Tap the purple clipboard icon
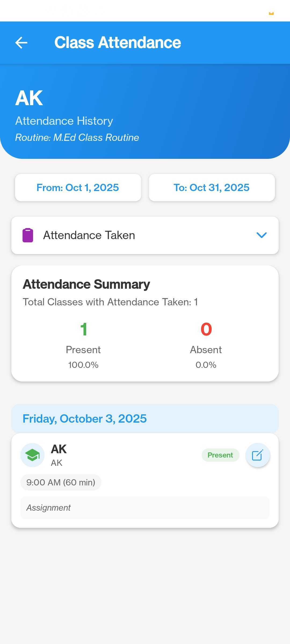 pyautogui.click(x=28, y=235)
